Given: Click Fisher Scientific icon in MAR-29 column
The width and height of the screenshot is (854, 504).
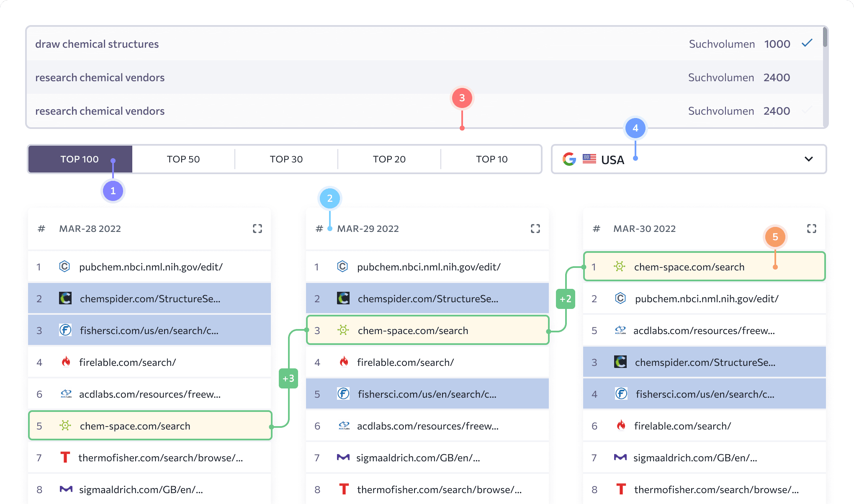Looking at the screenshot, I should [x=343, y=393].
